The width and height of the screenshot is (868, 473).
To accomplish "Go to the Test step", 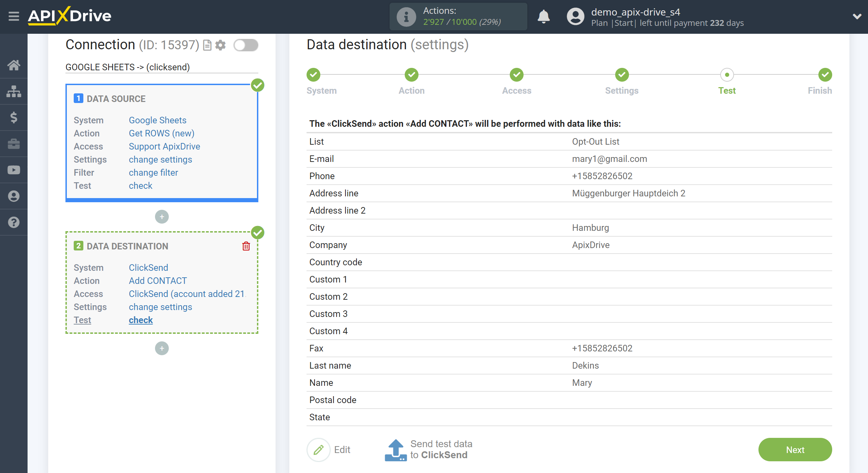I will (x=727, y=75).
